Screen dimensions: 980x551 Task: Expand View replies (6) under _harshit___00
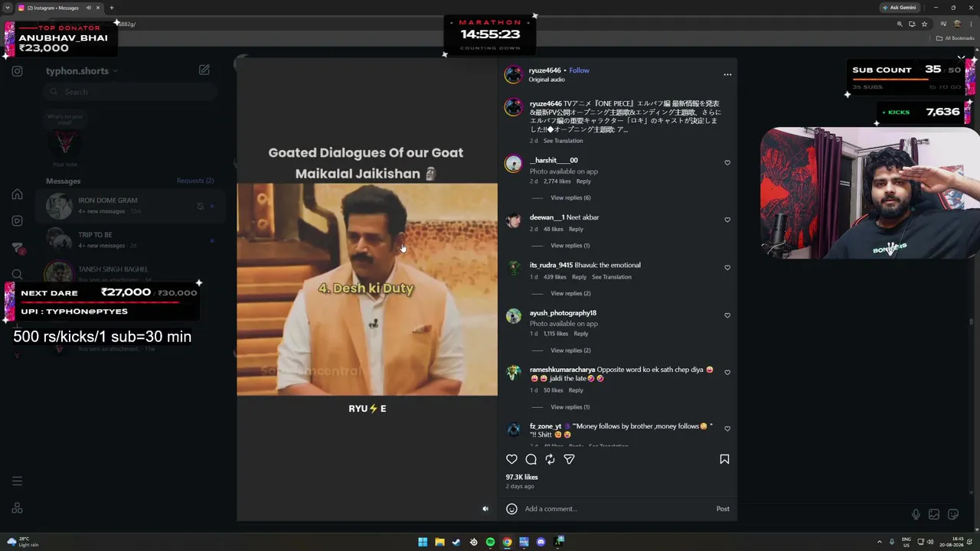click(x=570, y=198)
